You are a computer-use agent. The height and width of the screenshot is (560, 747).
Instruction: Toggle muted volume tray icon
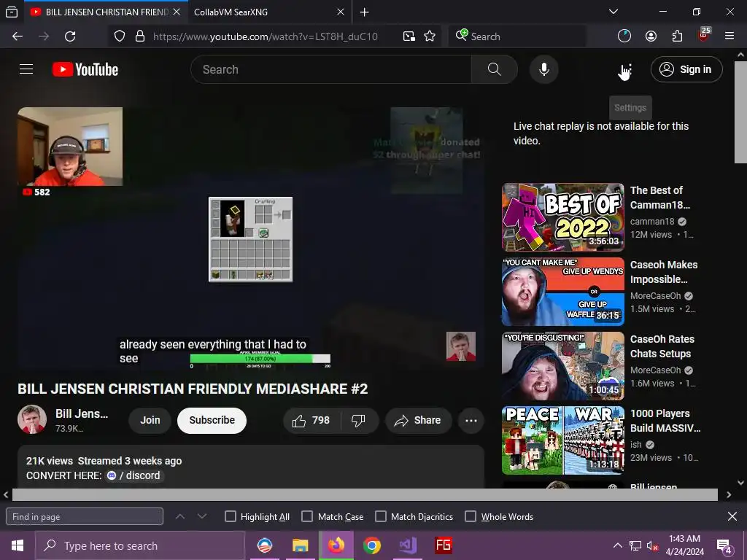tap(653, 545)
